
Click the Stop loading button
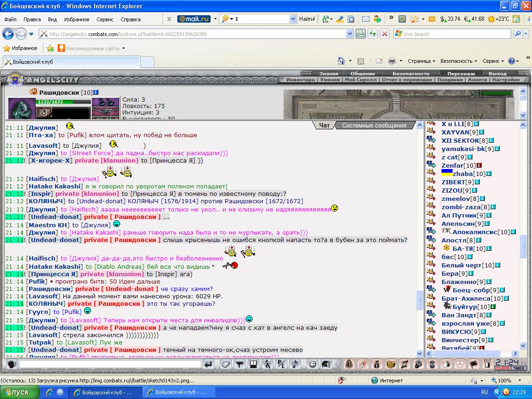pyautogui.click(x=384, y=34)
